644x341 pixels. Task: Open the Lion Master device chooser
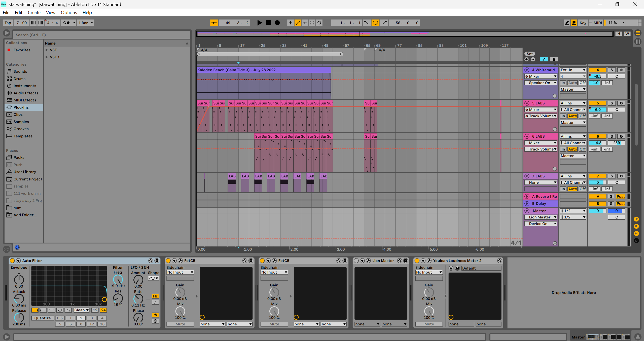[x=541, y=217]
